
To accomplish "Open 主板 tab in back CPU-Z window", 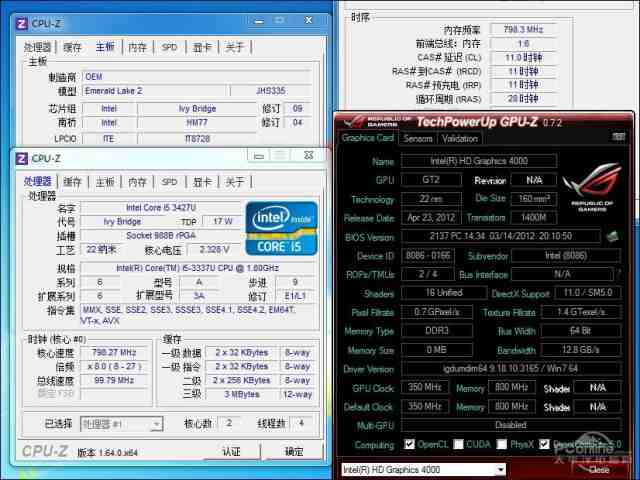I will (105, 47).
